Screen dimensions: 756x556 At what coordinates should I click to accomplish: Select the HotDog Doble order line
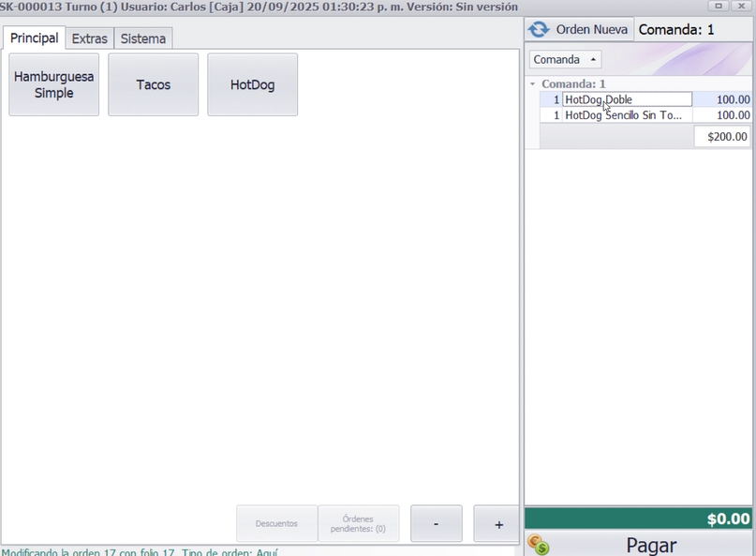[x=627, y=99]
